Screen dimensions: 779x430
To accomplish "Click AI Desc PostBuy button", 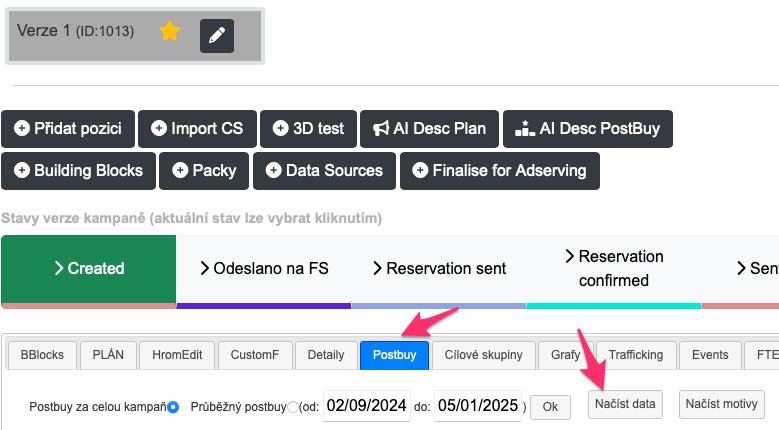I will pyautogui.click(x=587, y=129).
